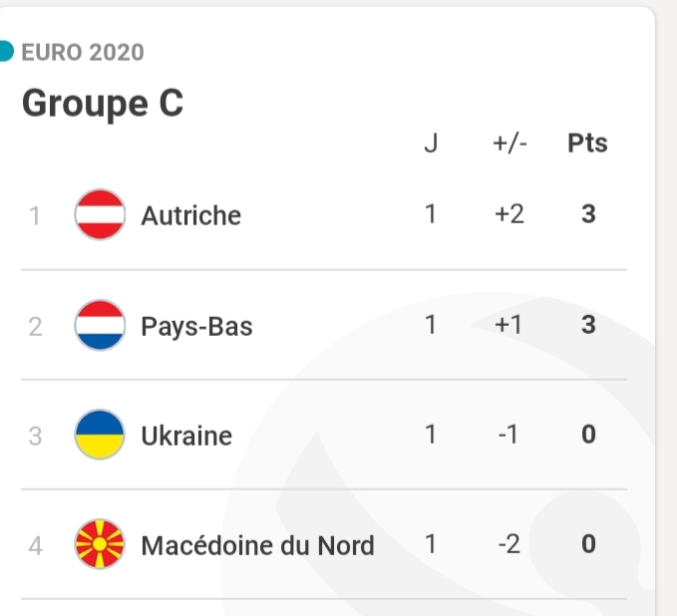677x616 pixels.
Task: Click the Pts column header
Action: (x=587, y=144)
